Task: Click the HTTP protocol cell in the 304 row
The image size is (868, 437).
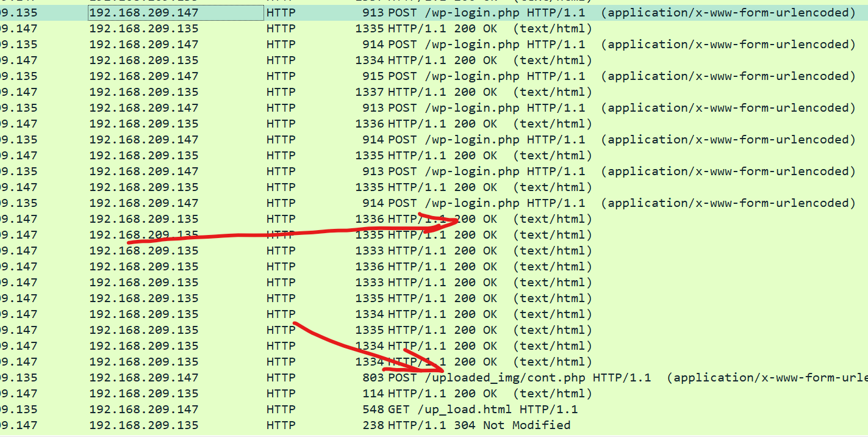Action: coord(281,425)
